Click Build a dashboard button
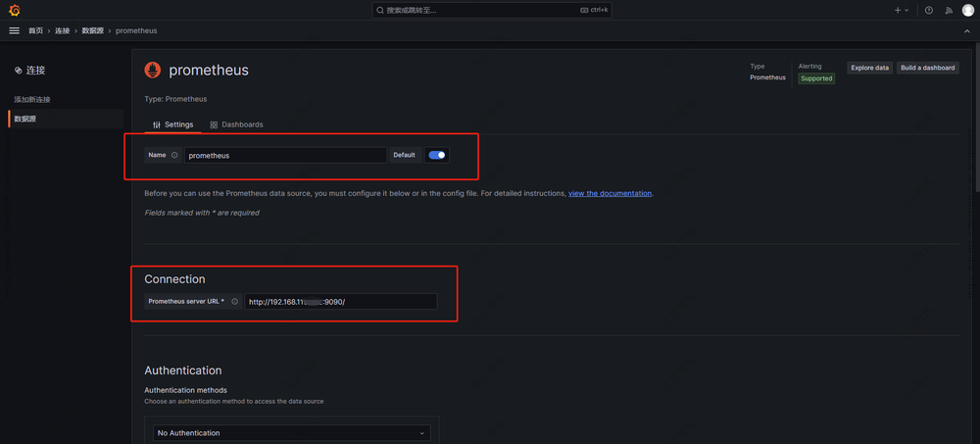This screenshot has width=980, height=444. click(x=927, y=68)
